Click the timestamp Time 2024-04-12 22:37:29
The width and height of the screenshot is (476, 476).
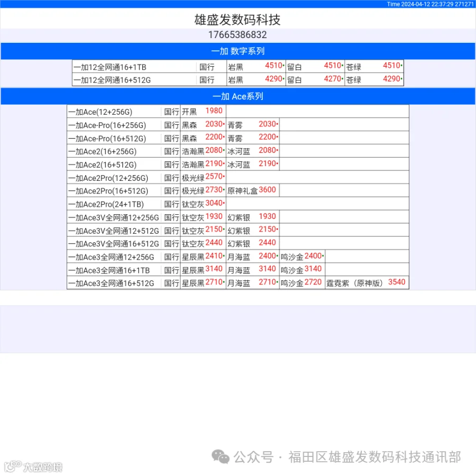pyautogui.click(x=420, y=4)
